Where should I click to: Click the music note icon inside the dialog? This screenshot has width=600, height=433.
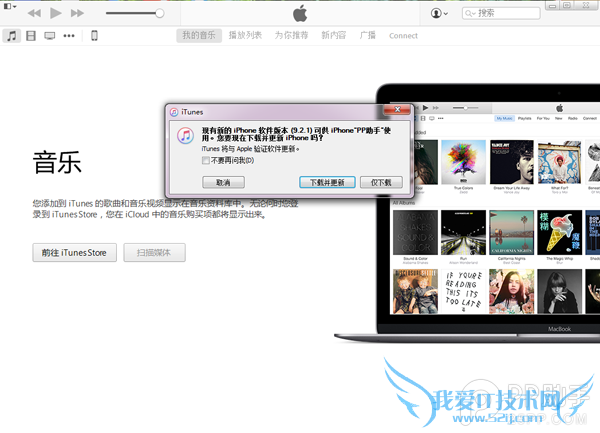[186, 136]
